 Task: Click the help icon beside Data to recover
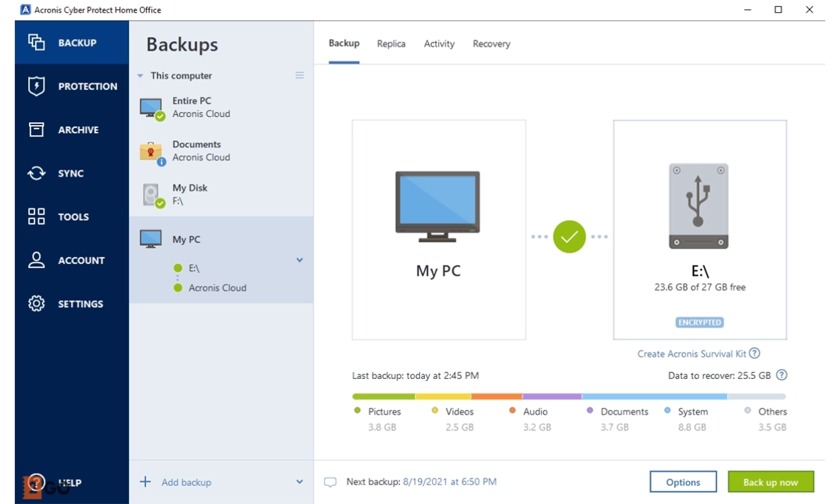pyautogui.click(x=782, y=376)
